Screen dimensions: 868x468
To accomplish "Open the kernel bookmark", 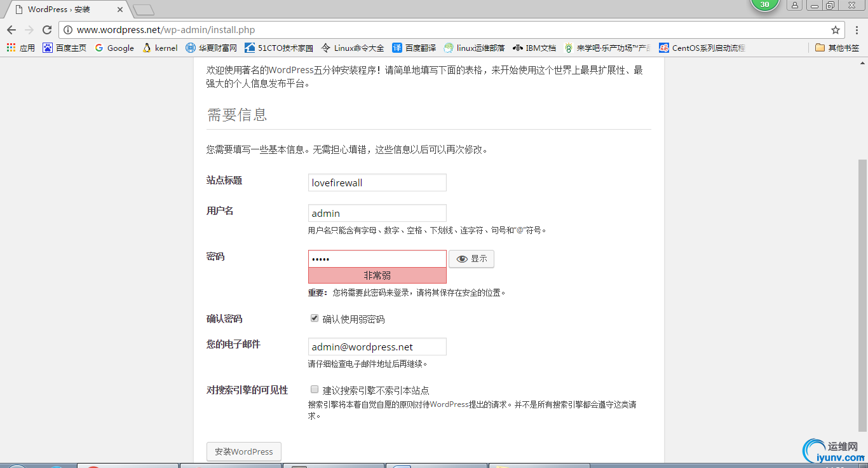I will (x=160, y=48).
